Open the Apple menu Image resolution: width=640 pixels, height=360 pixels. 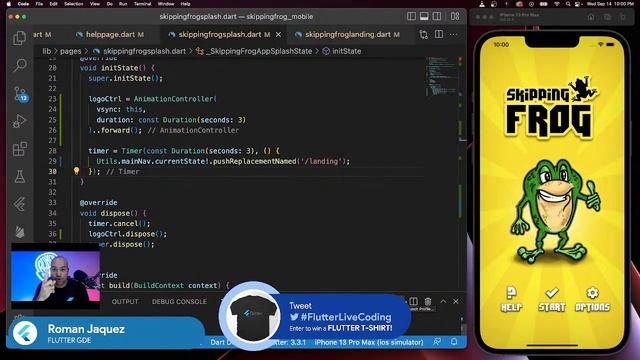coord(9,4)
